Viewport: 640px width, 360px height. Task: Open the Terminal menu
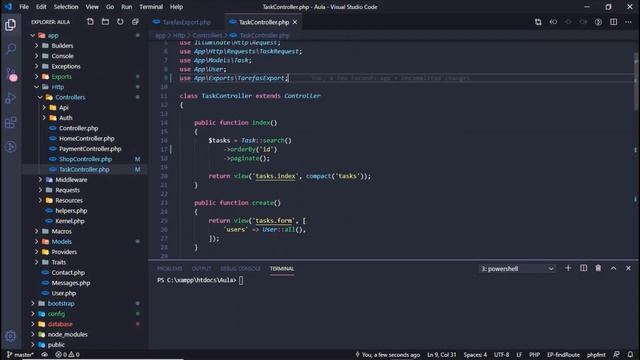click(x=151, y=7)
